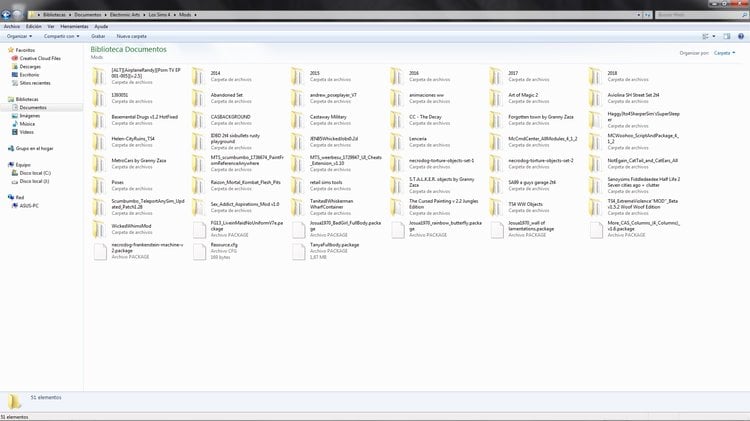750x421 pixels.
Task: Click the search magnifier icon
Action: (745, 15)
